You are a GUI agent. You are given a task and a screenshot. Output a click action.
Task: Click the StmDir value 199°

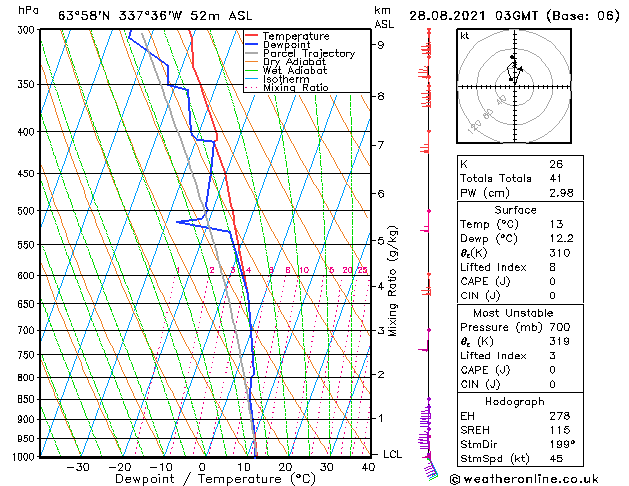562,444
